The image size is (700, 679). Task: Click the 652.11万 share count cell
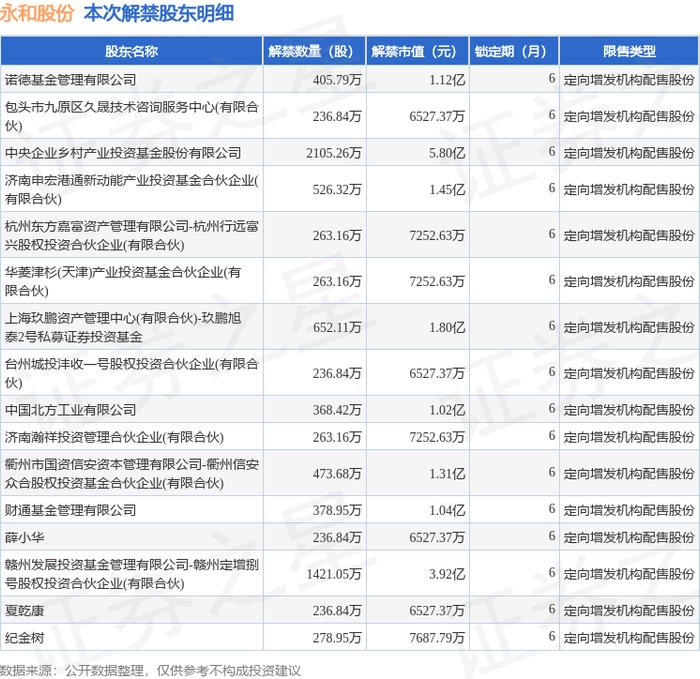[x=337, y=327]
